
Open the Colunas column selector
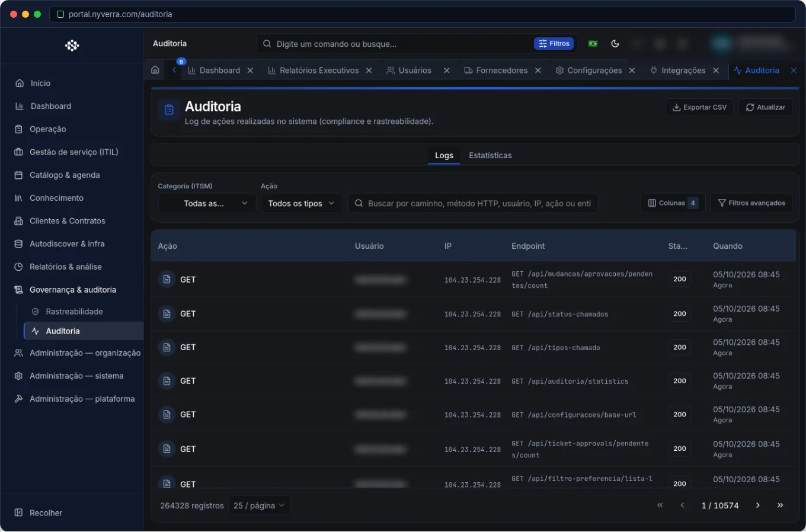tap(673, 203)
